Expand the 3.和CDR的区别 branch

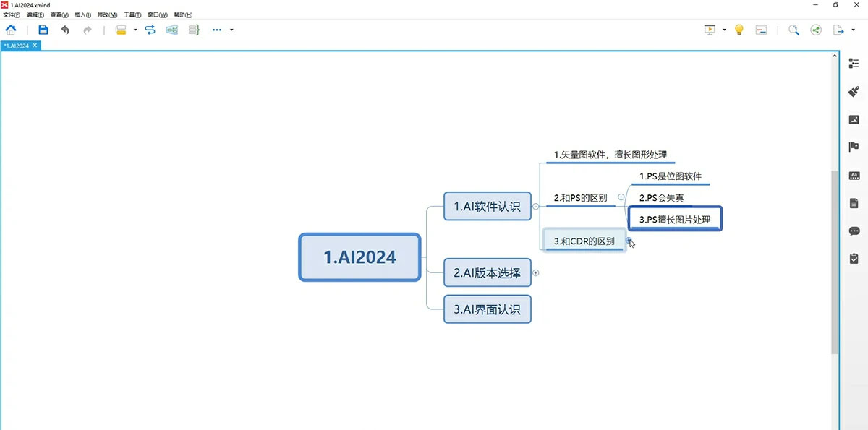(x=629, y=241)
